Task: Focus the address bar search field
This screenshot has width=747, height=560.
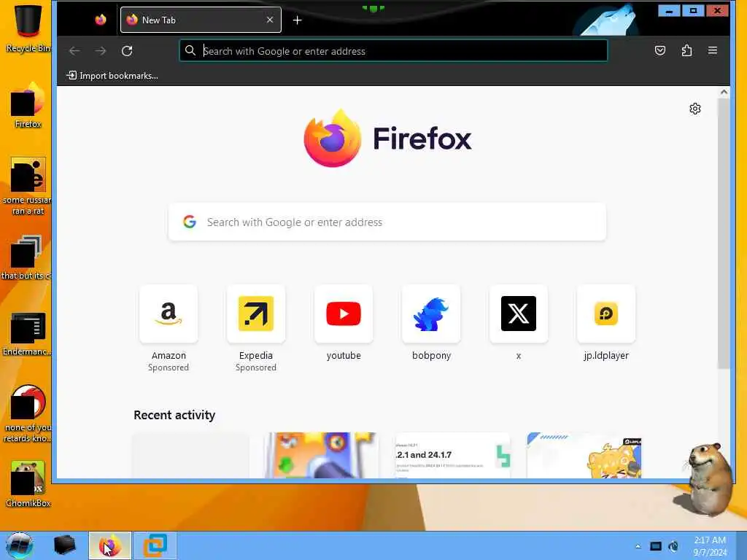Action: coord(393,50)
